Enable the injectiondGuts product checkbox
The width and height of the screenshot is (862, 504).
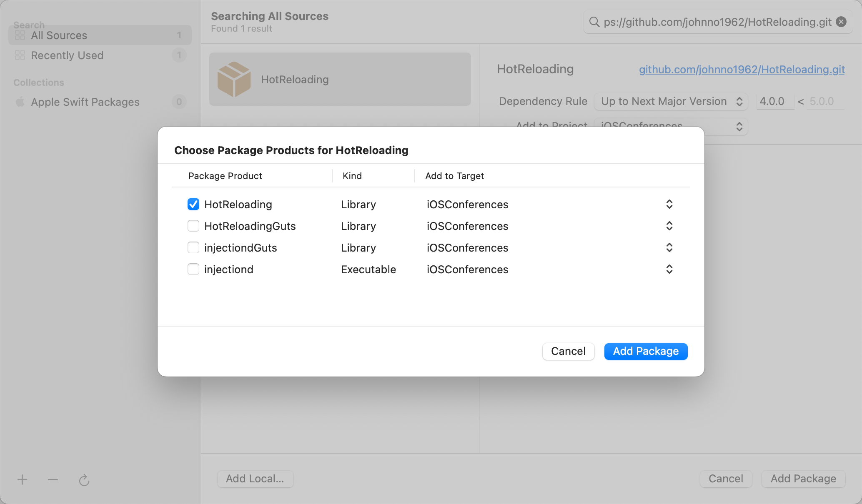[193, 247]
